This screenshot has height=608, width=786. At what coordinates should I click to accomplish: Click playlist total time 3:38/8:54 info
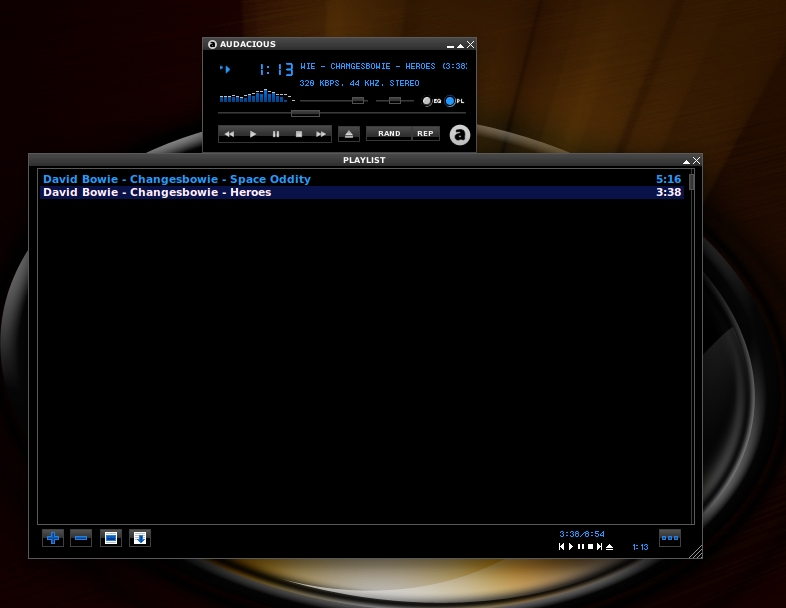tap(582, 534)
